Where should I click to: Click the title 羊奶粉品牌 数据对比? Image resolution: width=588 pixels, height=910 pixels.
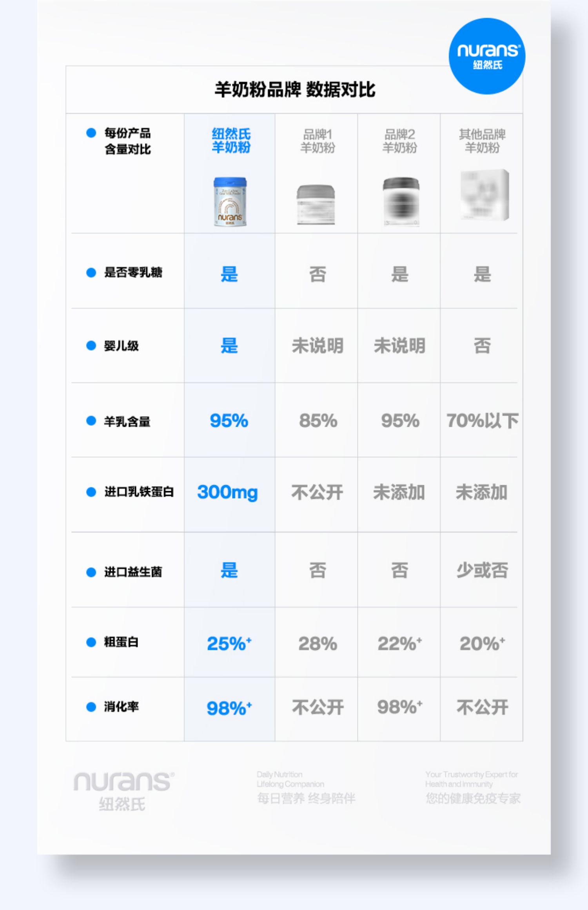(295, 90)
